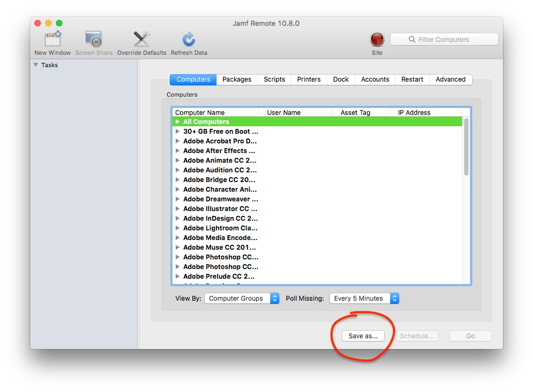Select the All Computers row text

tap(206, 121)
